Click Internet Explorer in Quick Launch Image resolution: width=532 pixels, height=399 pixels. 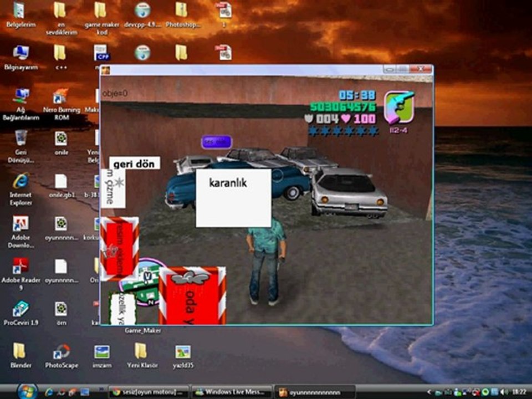coord(49,392)
